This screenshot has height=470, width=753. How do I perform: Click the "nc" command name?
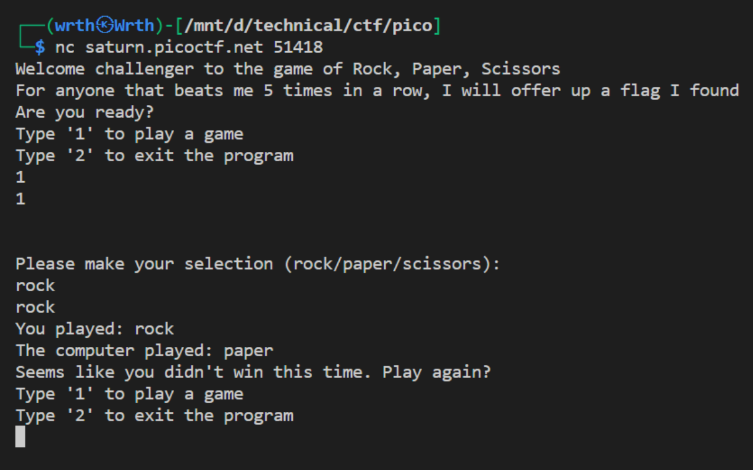tap(65, 46)
